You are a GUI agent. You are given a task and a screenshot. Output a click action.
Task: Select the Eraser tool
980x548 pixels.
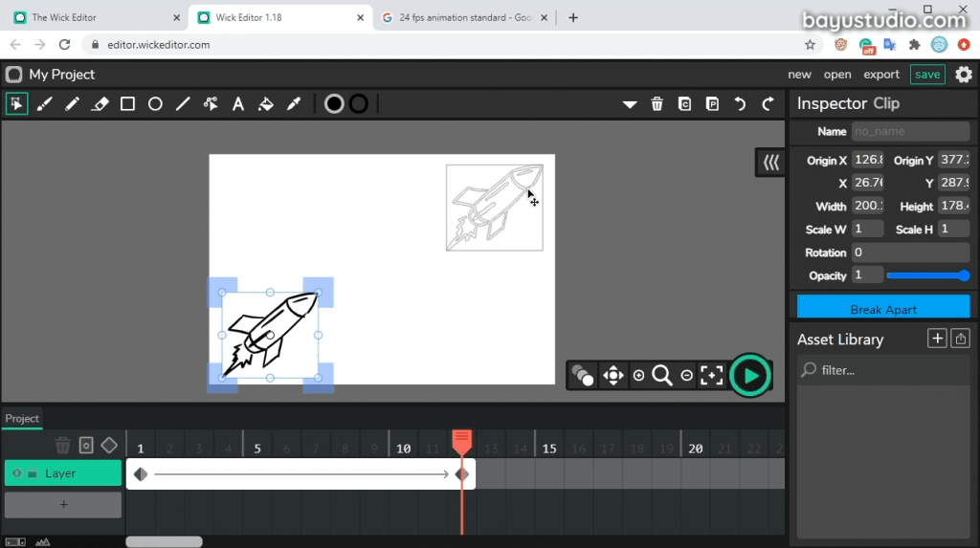[100, 103]
